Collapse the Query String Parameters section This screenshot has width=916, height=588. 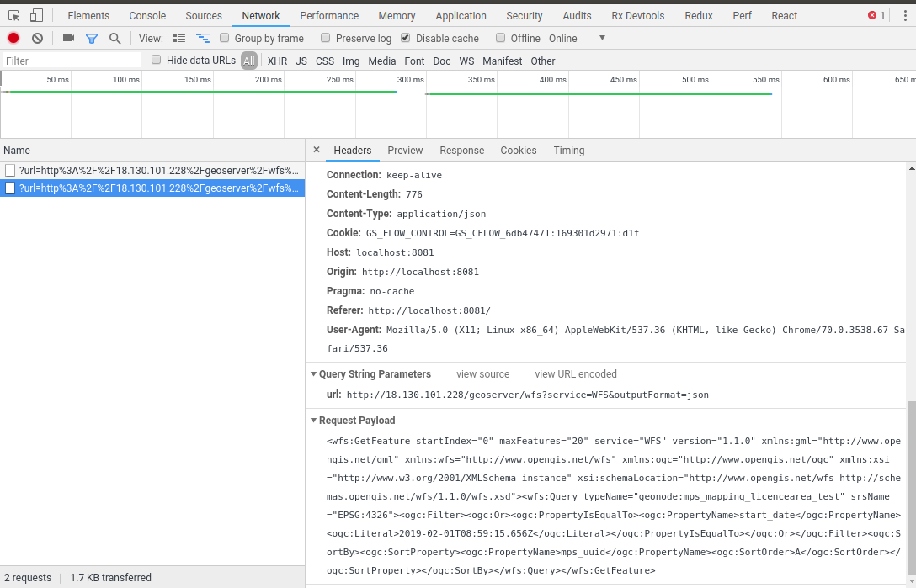[315, 373]
